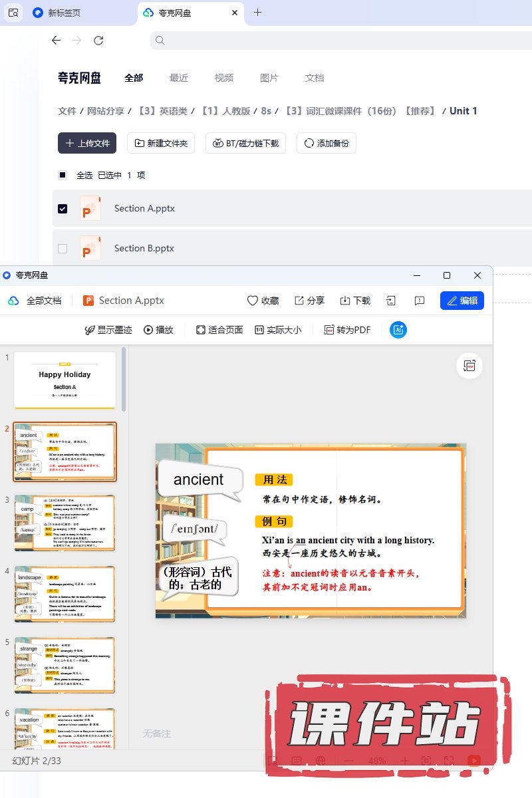Image resolution: width=532 pixels, height=798 pixels.
Task: Click the blue 编辑 edit button
Action: 462,301
